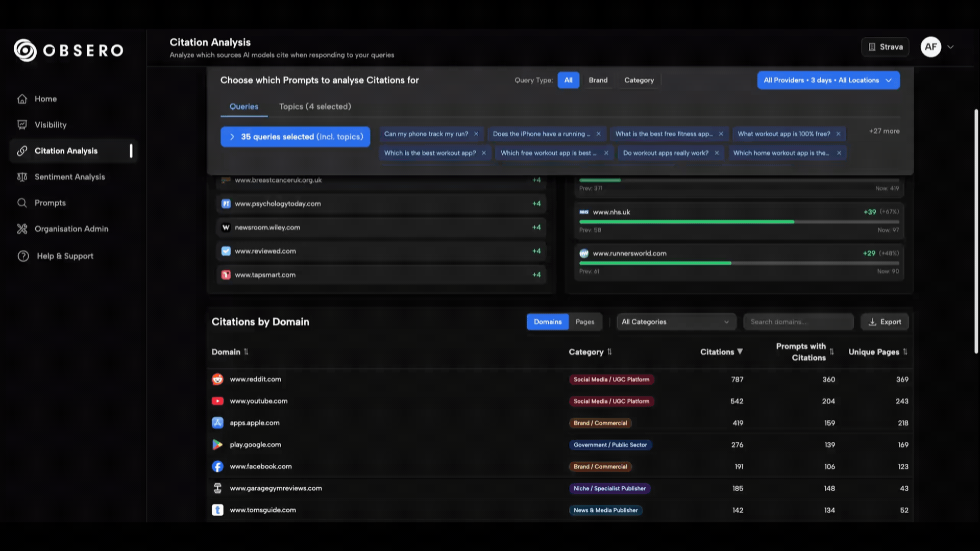Click the Home icon in sidebar

22,99
